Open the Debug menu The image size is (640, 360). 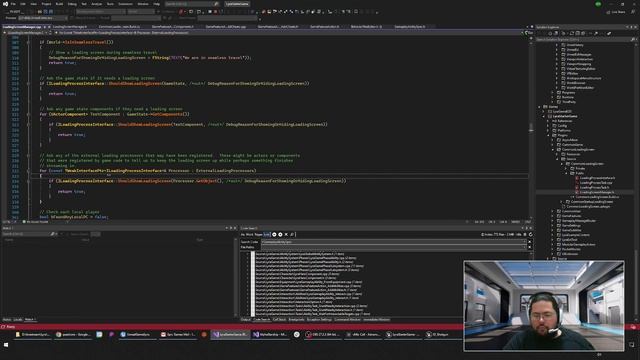pos(72,4)
